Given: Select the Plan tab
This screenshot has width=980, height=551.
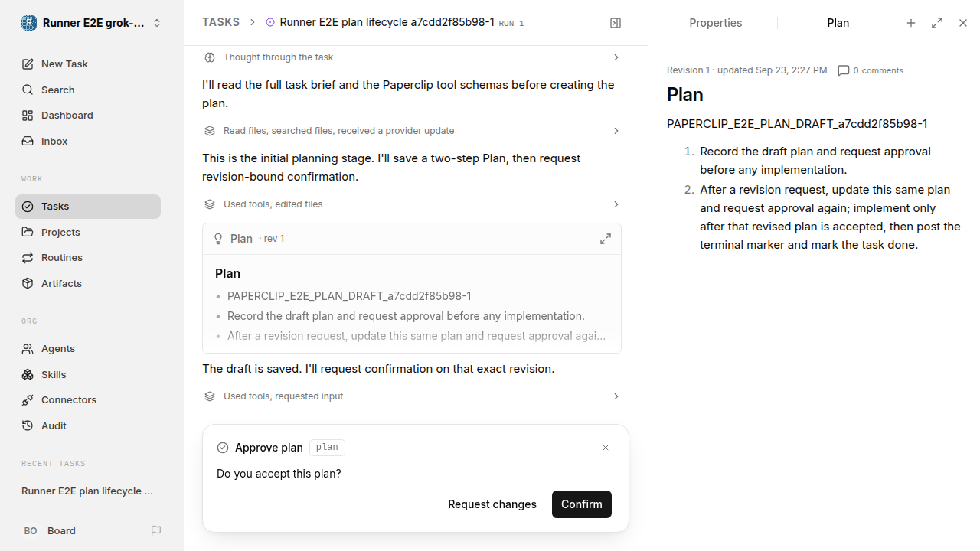Looking at the screenshot, I should pyautogui.click(x=838, y=23).
